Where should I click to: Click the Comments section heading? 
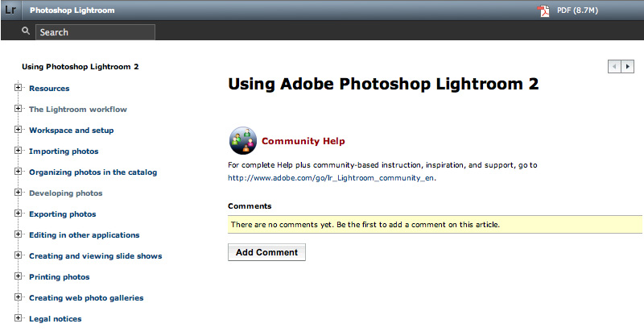[x=250, y=206]
